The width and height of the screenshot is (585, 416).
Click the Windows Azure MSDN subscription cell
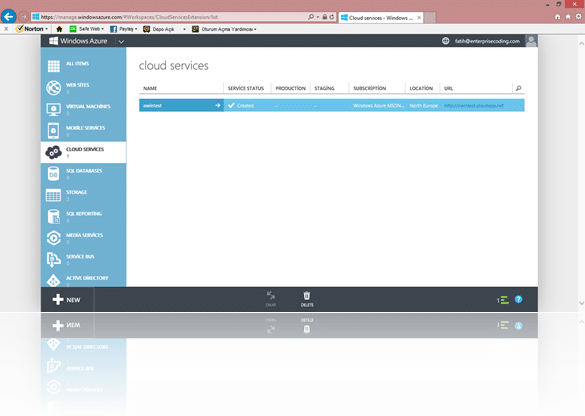pyautogui.click(x=378, y=106)
